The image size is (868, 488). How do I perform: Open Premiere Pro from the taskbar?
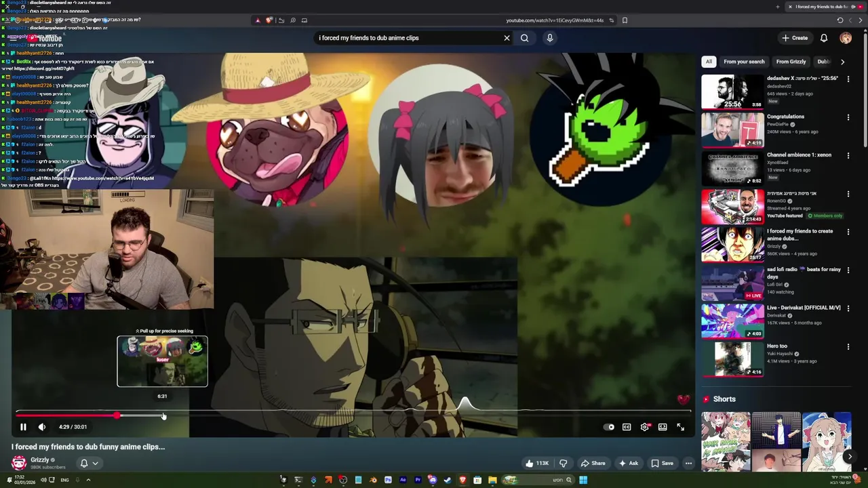pos(418,480)
